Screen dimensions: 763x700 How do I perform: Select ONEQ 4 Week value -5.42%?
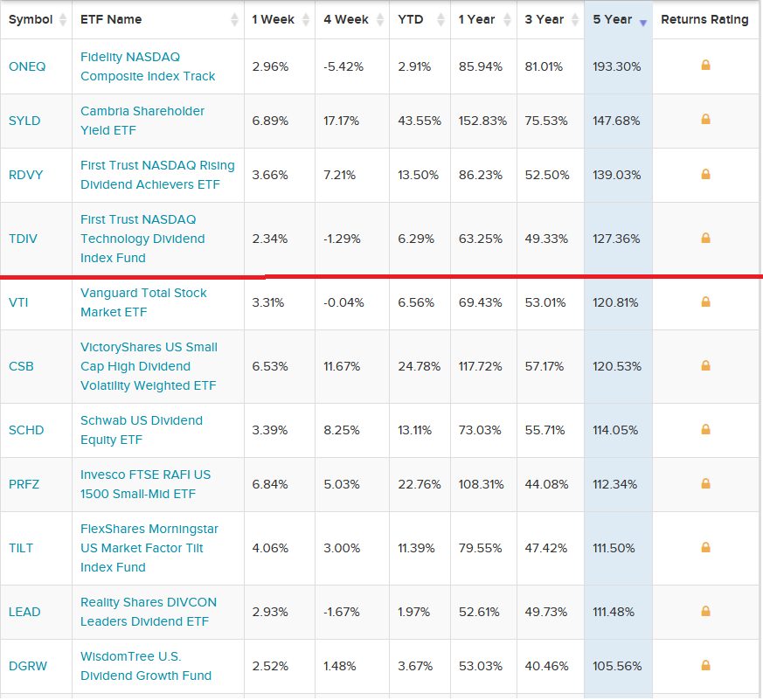click(x=343, y=66)
